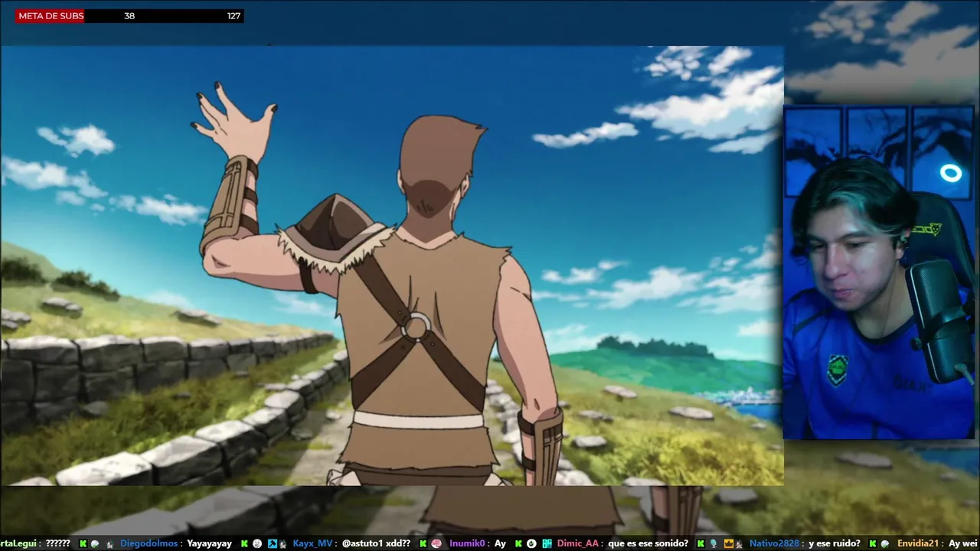Click username Inumik0 in chat ticker
This screenshot has height=551, width=980.
point(467,543)
